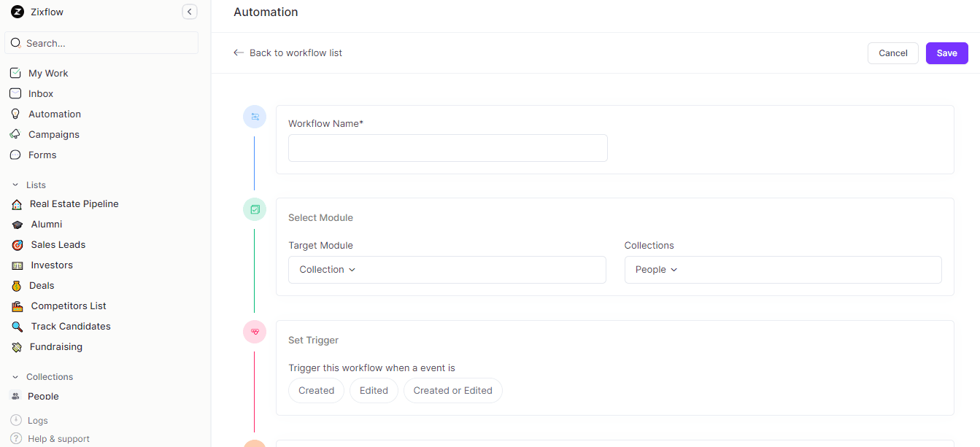Go back to workflow list

click(288, 53)
